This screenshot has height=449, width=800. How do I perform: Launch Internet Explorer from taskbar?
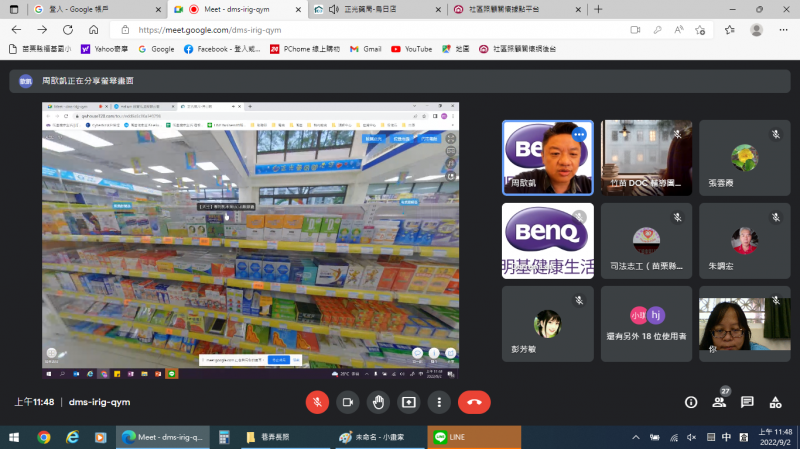pos(72,437)
